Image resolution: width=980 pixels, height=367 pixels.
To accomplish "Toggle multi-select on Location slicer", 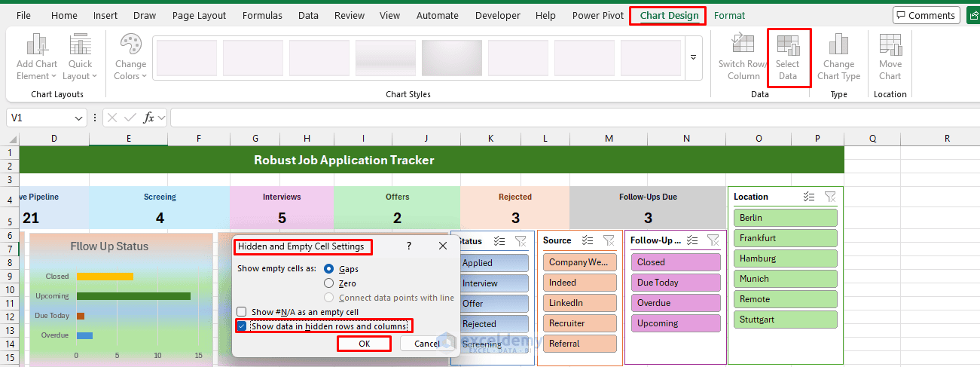I will tap(809, 197).
